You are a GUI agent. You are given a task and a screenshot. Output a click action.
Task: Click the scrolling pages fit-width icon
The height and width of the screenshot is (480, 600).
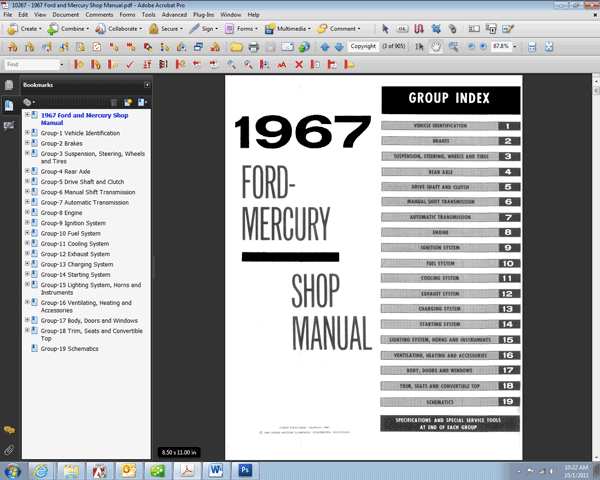point(532,47)
